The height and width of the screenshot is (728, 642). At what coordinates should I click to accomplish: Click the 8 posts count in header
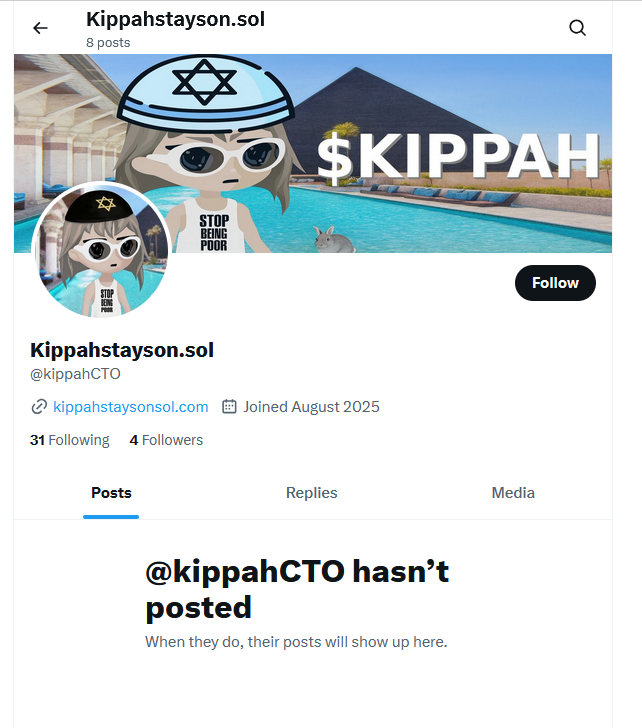pyautogui.click(x=108, y=43)
